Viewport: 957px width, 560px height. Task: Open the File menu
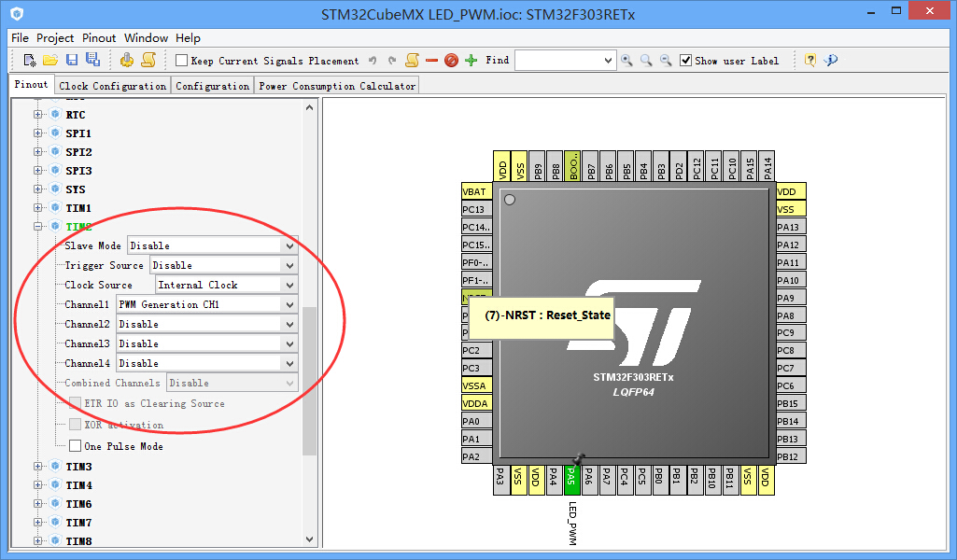21,38
